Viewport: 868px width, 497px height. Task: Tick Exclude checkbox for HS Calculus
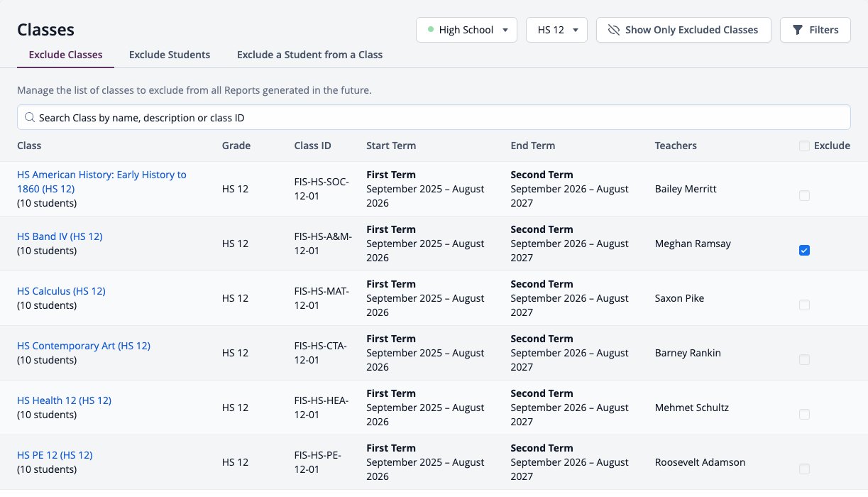pyautogui.click(x=804, y=305)
